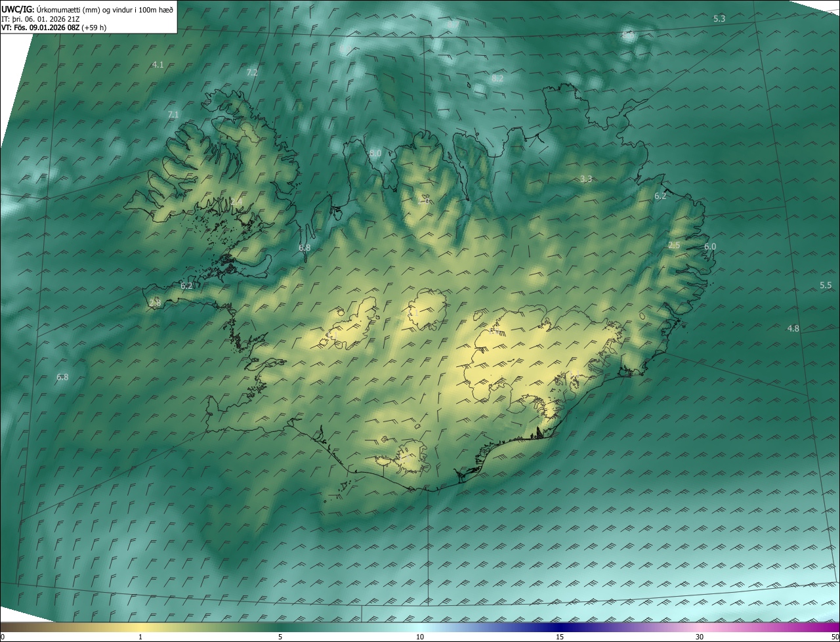This screenshot has width=840, height=642.
Task: Select the 4.1 precipitation value label
Action: (157, 64)
